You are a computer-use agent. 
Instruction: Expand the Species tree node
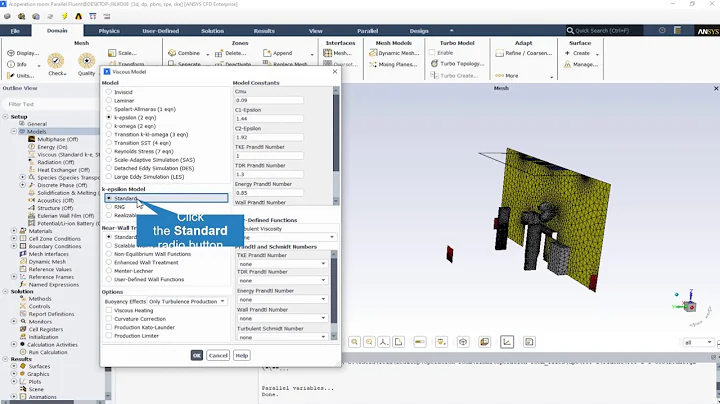tap(22, 177)
